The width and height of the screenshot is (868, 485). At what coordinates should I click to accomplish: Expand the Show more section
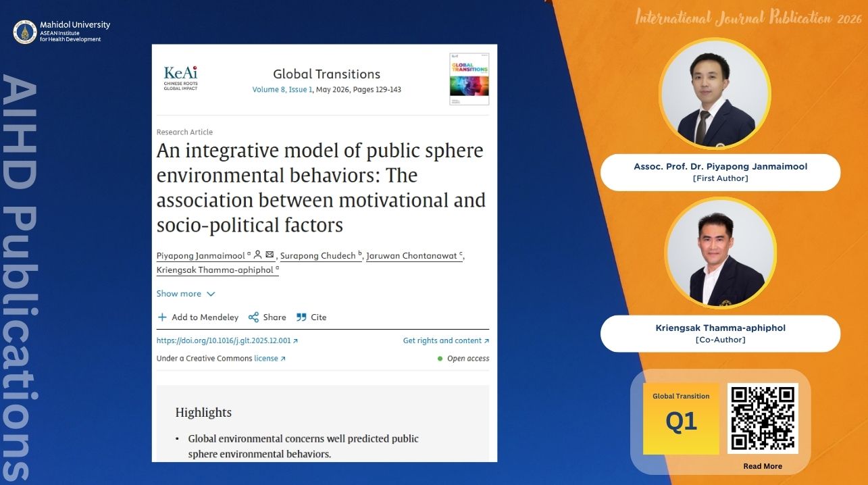(185, 294)
